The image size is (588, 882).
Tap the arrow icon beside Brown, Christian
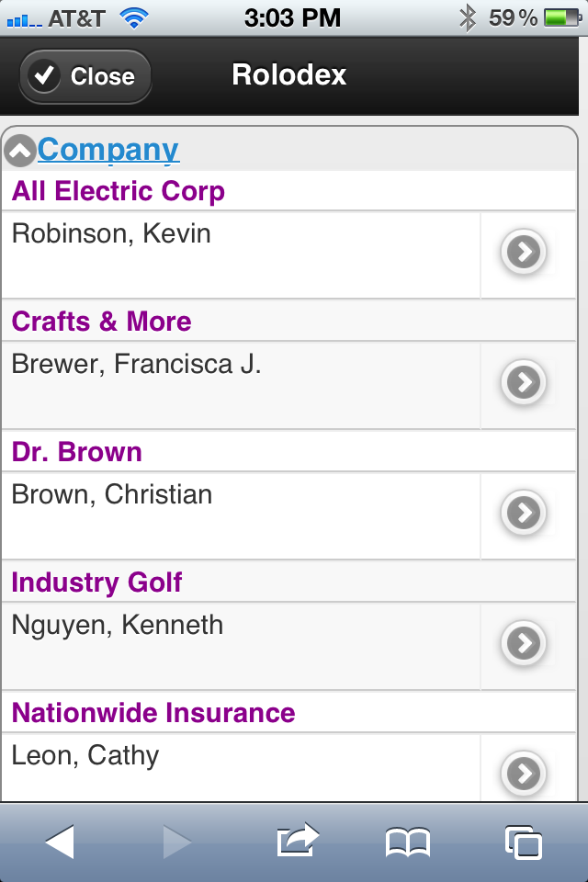[x=524, y=513]
